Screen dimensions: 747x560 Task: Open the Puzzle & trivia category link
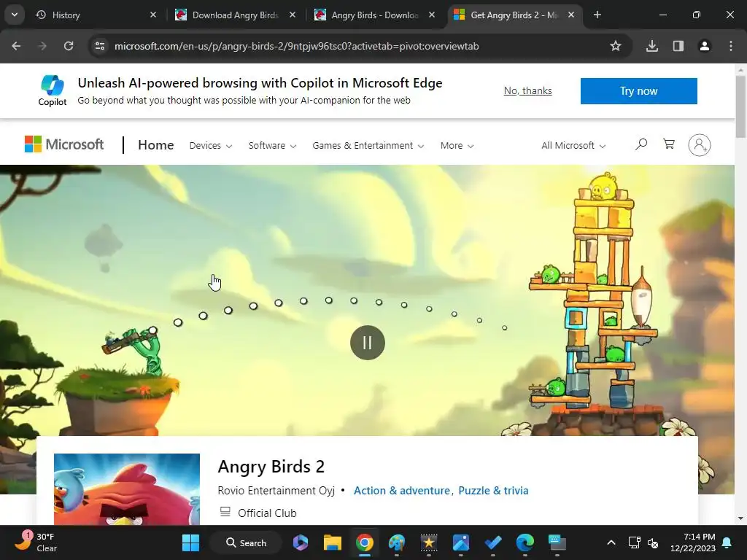(493, 491)
